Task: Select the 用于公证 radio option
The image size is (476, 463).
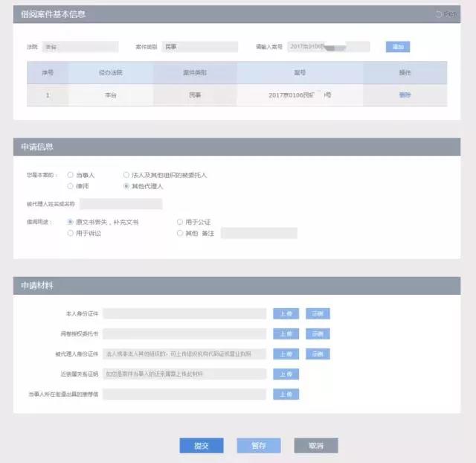Action: point(180,222)
